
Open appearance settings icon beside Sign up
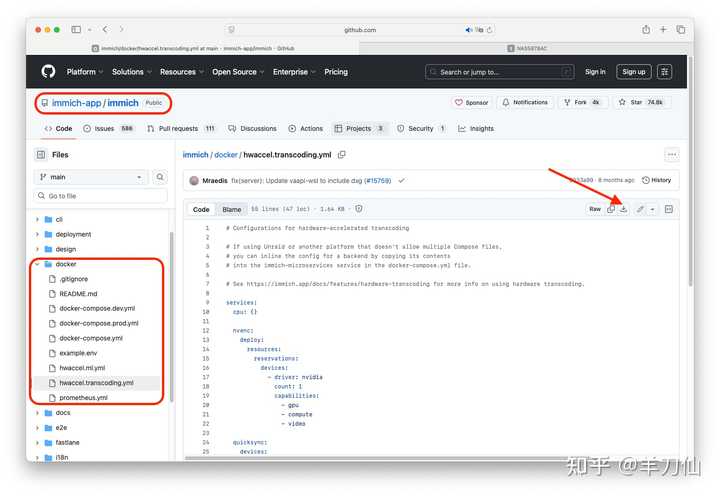(664, 72)
